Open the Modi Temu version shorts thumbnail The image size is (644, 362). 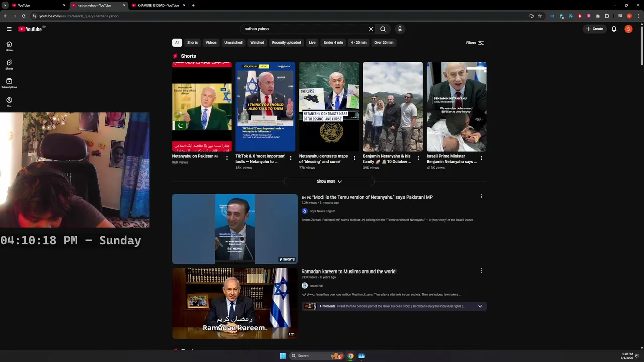(x=235, y=229)
